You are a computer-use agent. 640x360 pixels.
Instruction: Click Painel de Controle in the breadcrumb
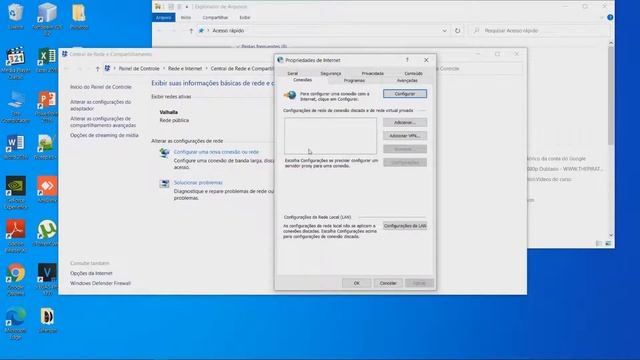click(x=139, y=69)
